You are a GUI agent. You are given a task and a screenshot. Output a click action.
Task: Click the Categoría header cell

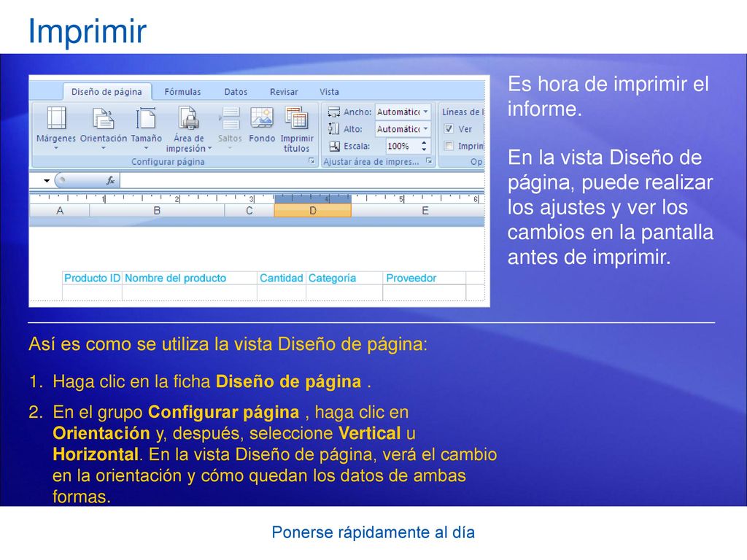point(344,278)
